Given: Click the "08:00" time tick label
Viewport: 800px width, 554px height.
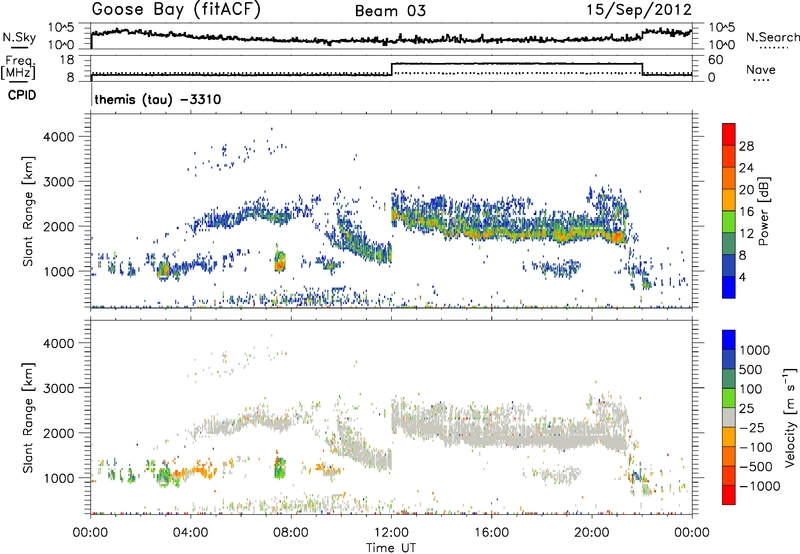Looking at the screenshot, I should 291,533.
